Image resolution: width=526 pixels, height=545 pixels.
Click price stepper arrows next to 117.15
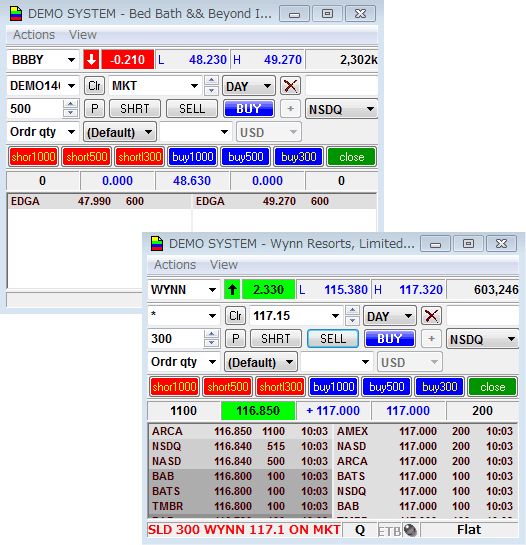[x=352, y=316]
